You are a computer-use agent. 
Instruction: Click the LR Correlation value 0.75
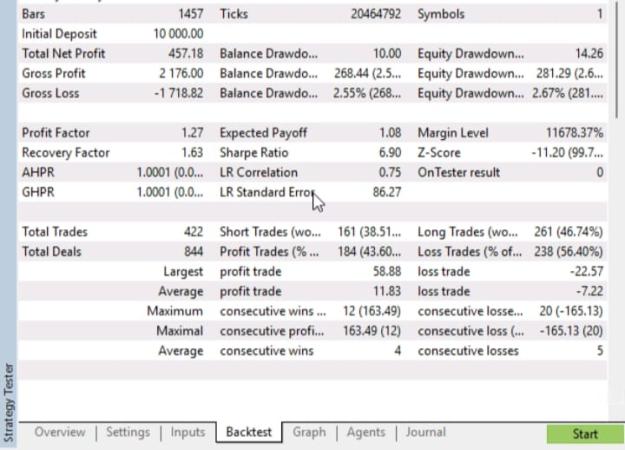(390, 172)
